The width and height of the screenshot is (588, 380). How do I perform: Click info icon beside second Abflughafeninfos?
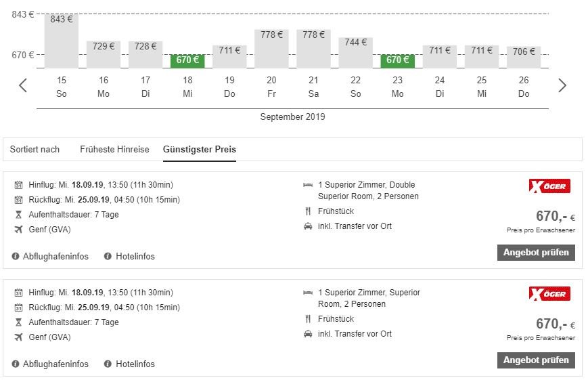(16, 364)
